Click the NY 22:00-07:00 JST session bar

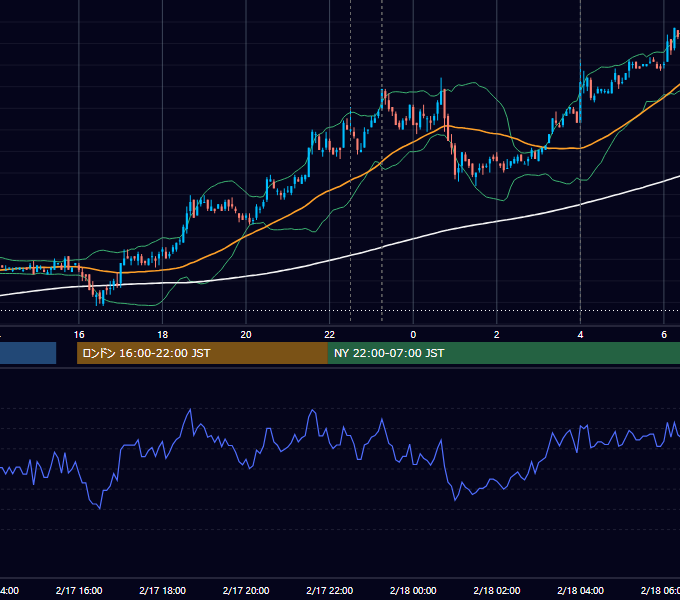tap(503, 353)
